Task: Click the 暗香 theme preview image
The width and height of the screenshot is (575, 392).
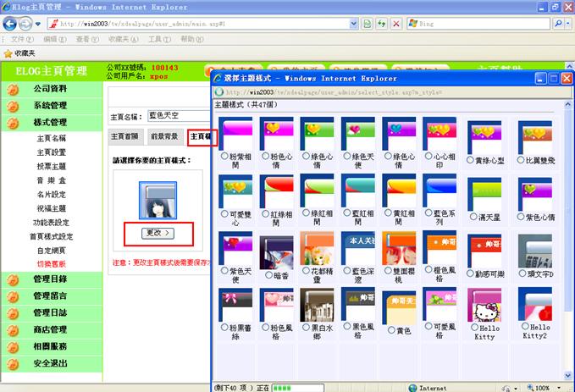Action: (x=276, y=249)
